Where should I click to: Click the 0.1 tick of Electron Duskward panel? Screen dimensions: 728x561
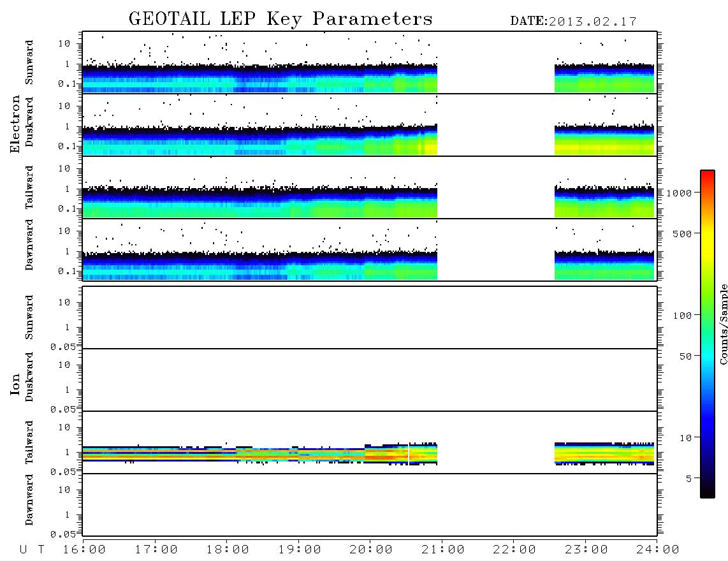click(x=67, y=146)
